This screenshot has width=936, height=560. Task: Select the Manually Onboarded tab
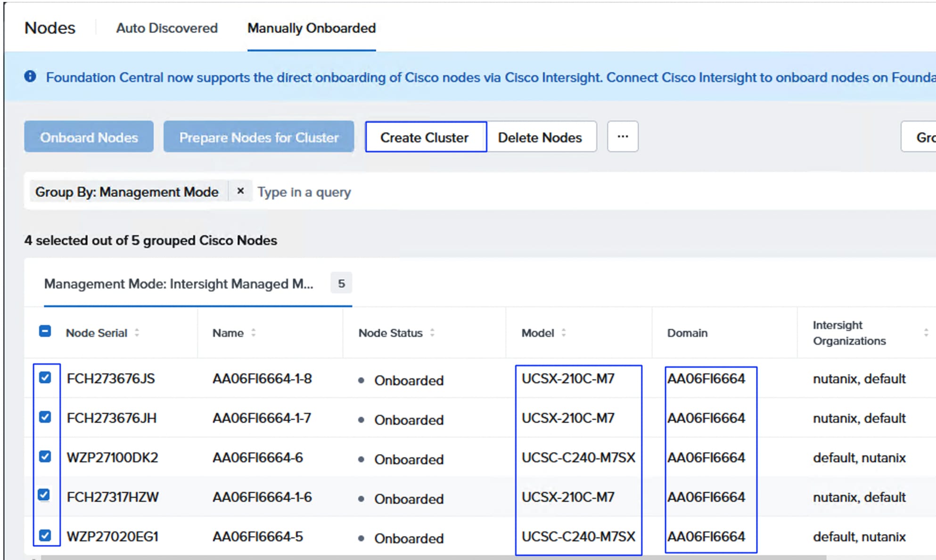pyautogui.click(x=311, y=28)
